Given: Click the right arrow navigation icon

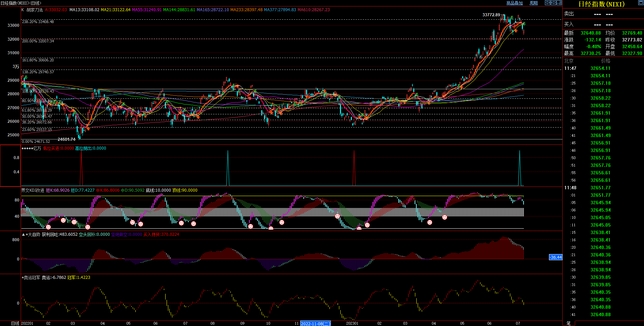Looking at the screenshot, I should pos(553,3).
